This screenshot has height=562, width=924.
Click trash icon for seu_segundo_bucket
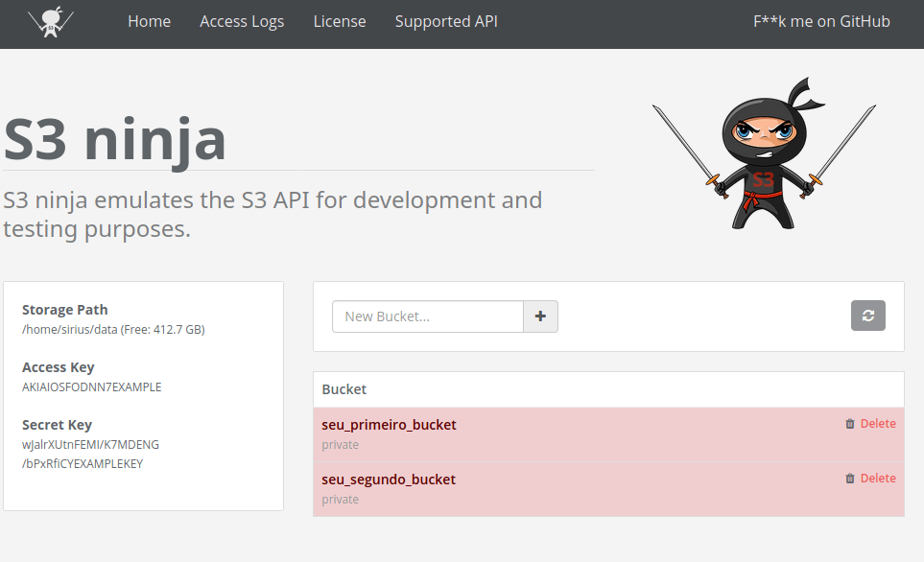pyautogui.click(x=850, y=479)
